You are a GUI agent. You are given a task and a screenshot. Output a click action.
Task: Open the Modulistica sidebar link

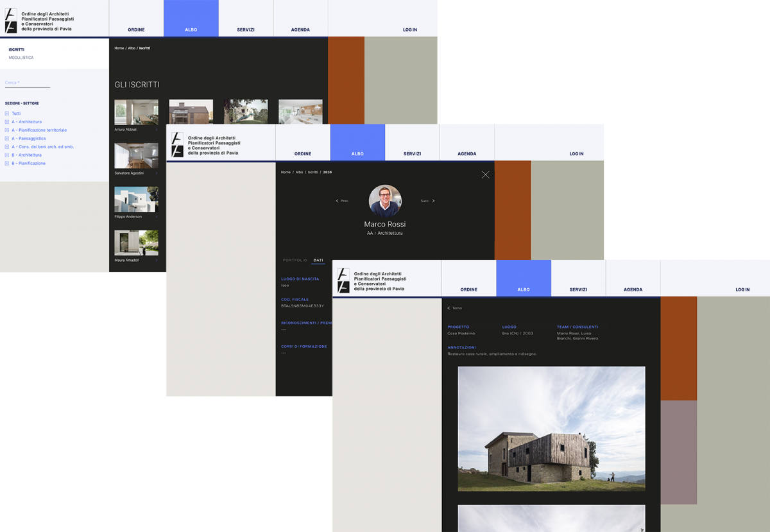(x=21, y=58)
